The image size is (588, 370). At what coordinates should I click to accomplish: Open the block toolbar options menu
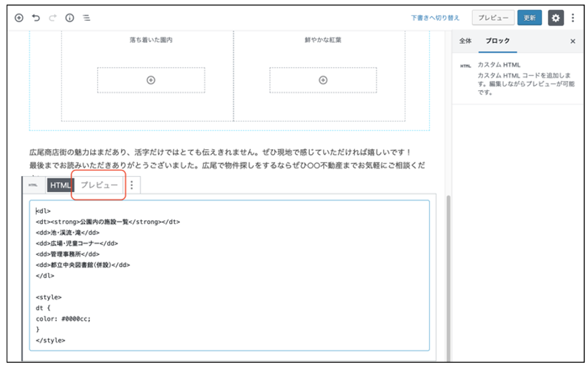[132, 185]
